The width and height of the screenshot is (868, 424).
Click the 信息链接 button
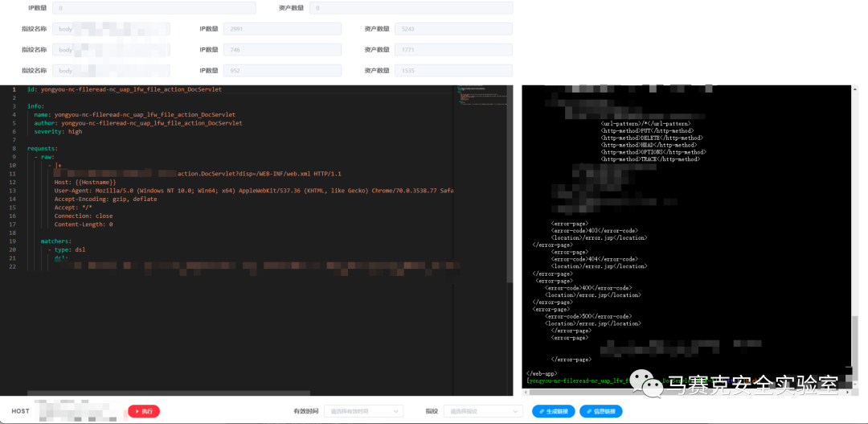(600, 411)
